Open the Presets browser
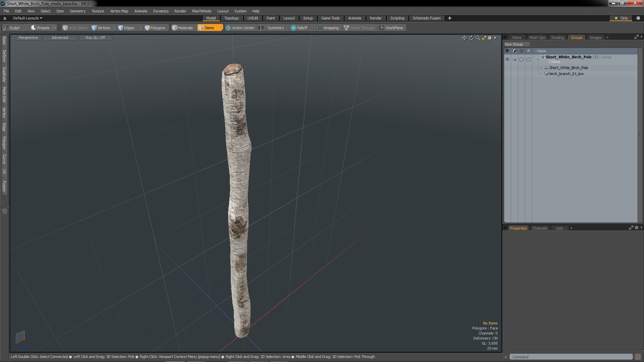The image size is (644, 362). click(44, 28)
